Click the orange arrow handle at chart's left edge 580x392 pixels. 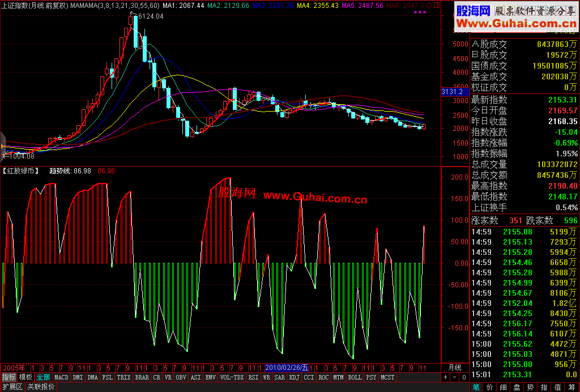click(x=3, y=147)
